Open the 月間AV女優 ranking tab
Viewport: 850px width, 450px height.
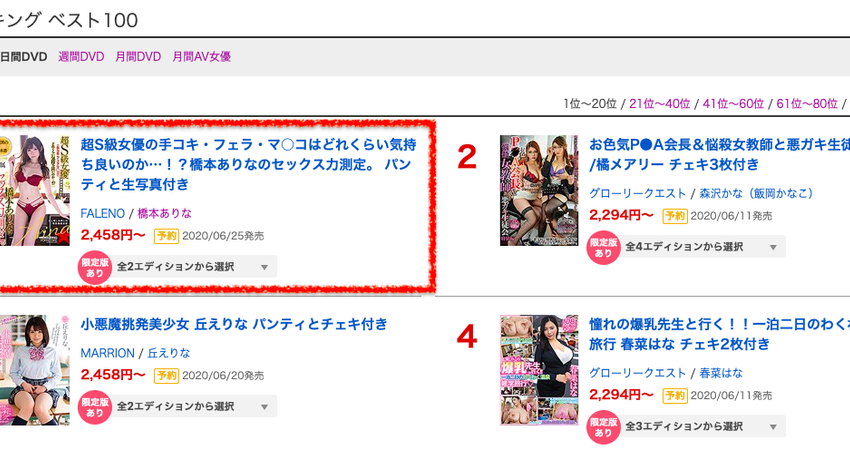(x=202, y=57)
